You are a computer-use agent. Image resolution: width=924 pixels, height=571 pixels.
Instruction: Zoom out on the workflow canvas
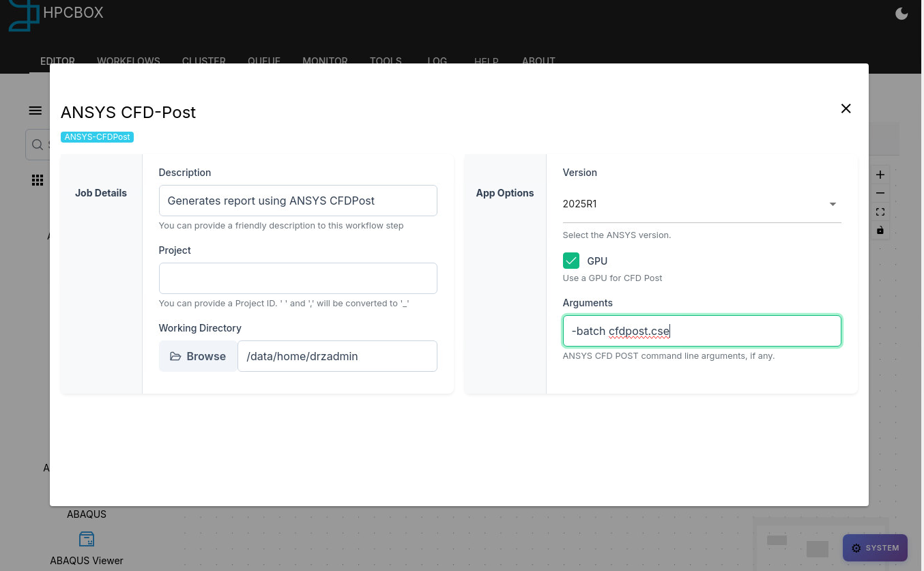pyautogui.click(x=880, y=193)
